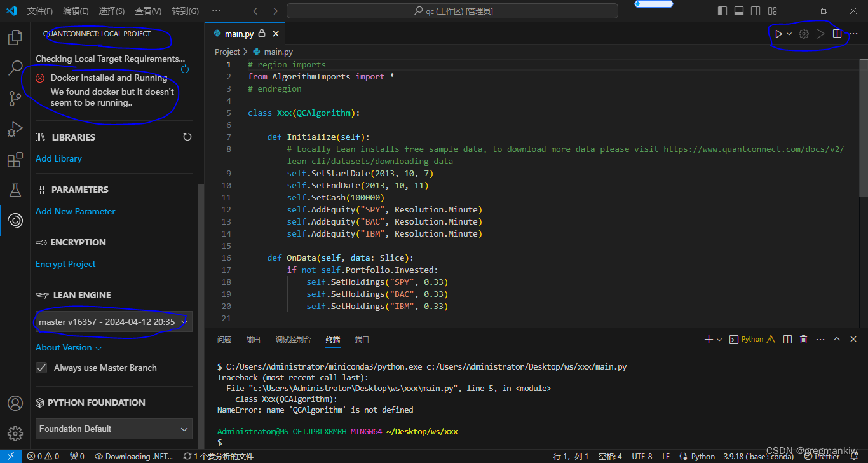Maximize the bottom panel size
Viewport: 868px width, 463px height.
tap(837, 340)
